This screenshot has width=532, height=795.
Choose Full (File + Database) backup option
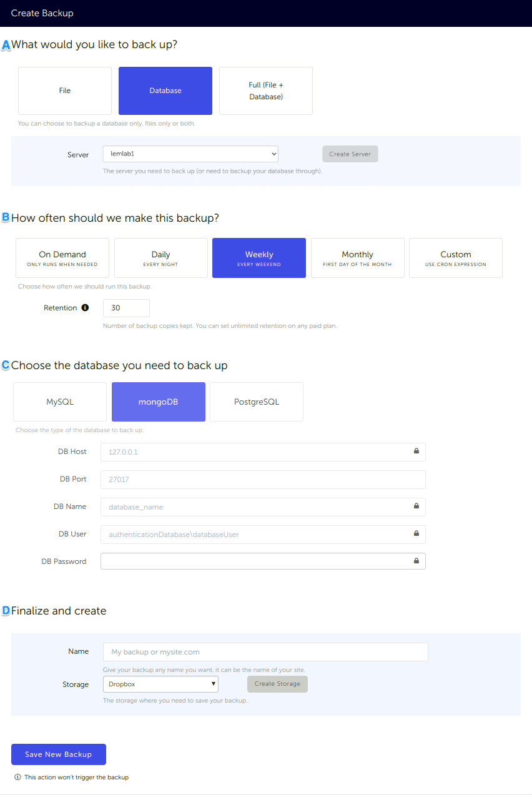tap(266, 91)
